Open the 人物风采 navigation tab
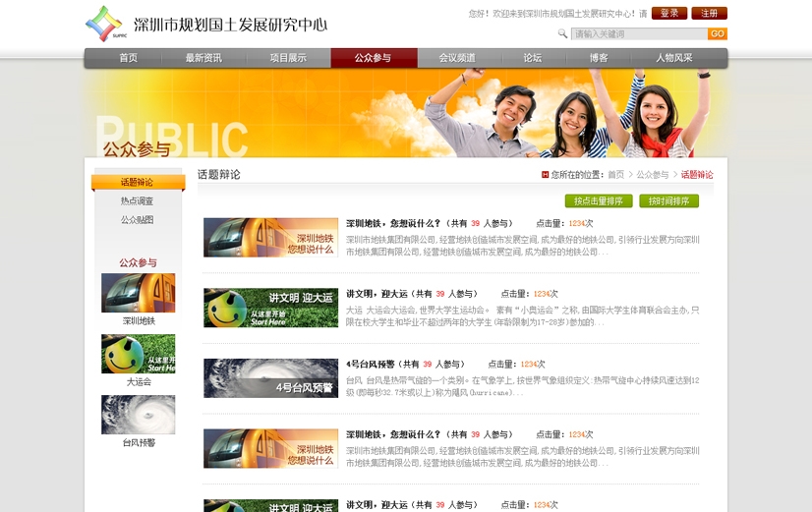This screenshot has width=812, height=512. click(674, 58)
